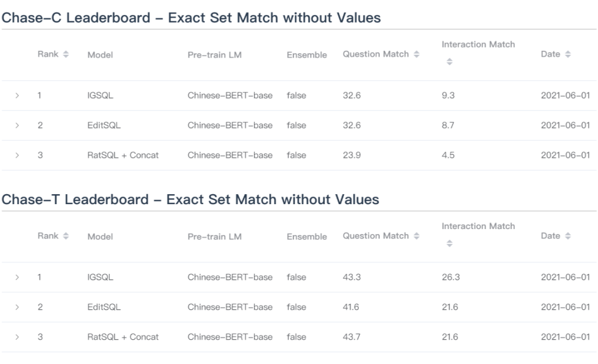Click the Chase-C Leaderboard heading
The image size is (598, 364).
tap(192, 18)
